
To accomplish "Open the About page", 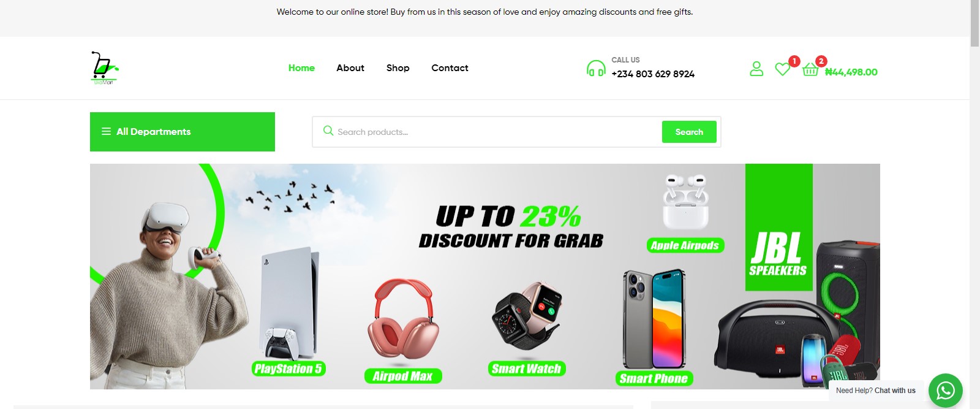I will [350, 68].
